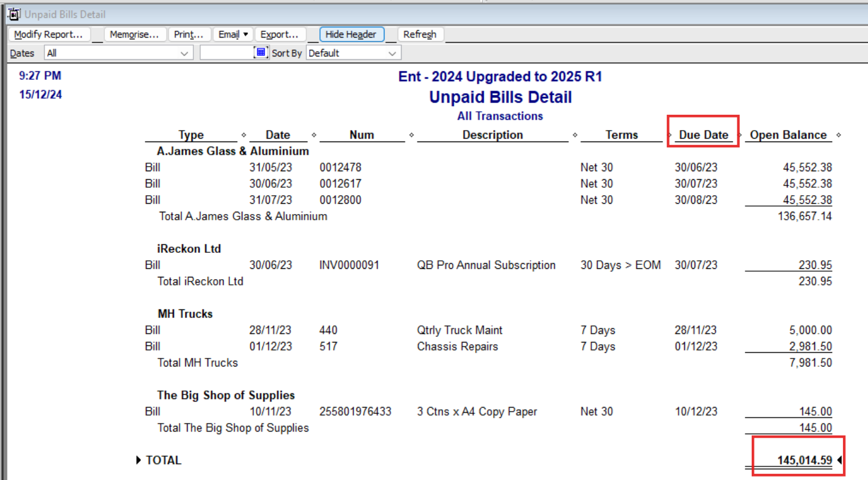868x480 pixels.
Task: Click the 30 Days > EOM terms
Action: [620, 265]
